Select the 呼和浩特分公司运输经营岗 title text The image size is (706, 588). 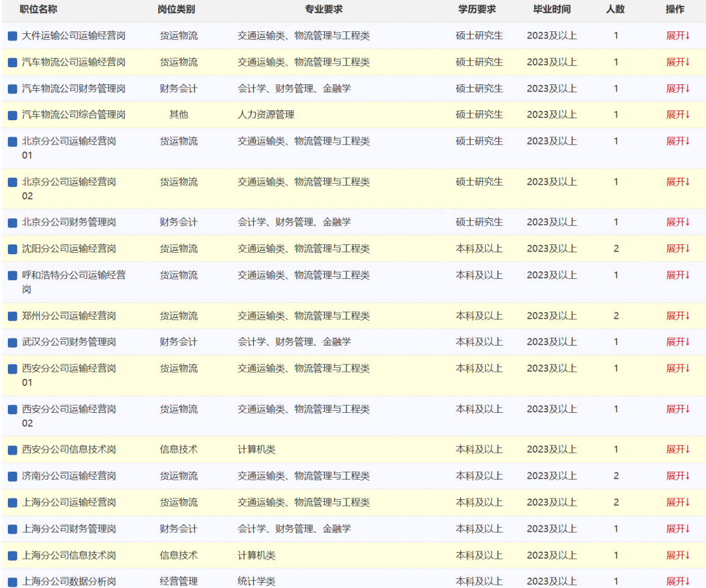(74, 282)
